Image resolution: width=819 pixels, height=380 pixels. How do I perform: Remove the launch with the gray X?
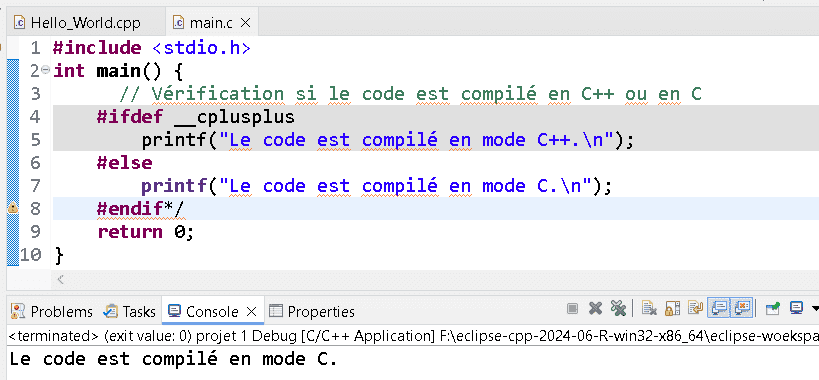tap(595, 308)
